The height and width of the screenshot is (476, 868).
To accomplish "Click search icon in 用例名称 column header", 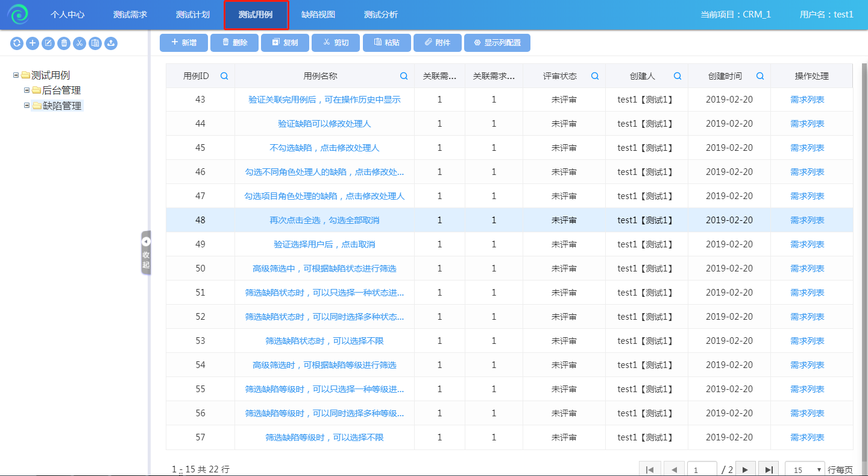I will click(x=404, y=76).
